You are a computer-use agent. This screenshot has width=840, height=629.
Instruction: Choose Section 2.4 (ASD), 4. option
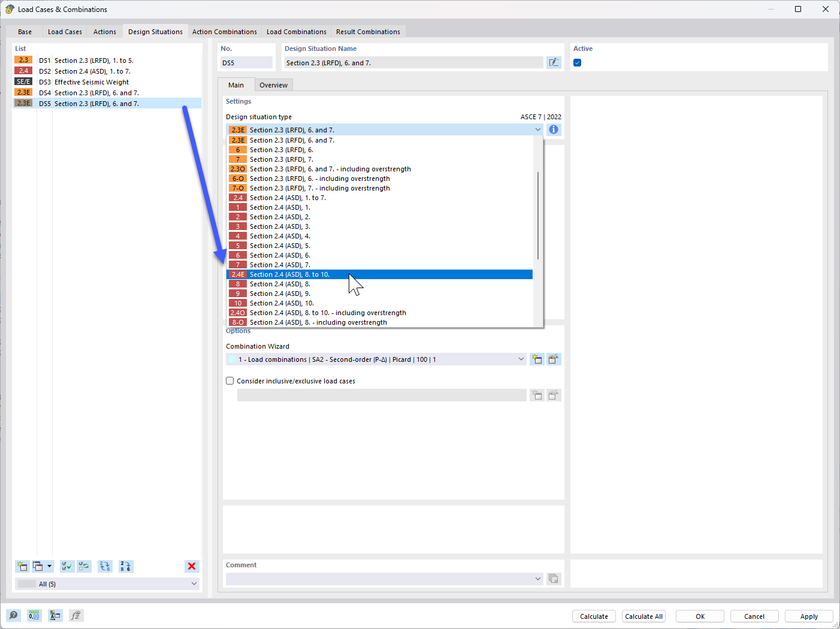[x=380, y=236]
